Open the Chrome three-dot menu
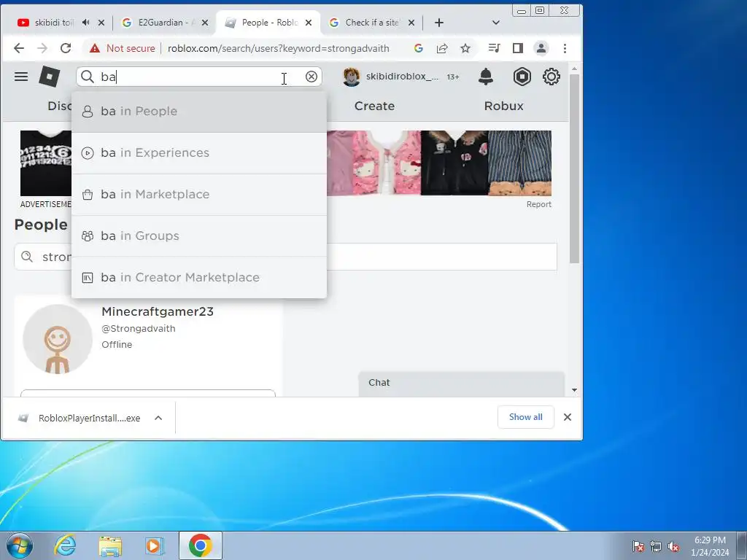This screenshot has width=747, height=560. point(565,48)
